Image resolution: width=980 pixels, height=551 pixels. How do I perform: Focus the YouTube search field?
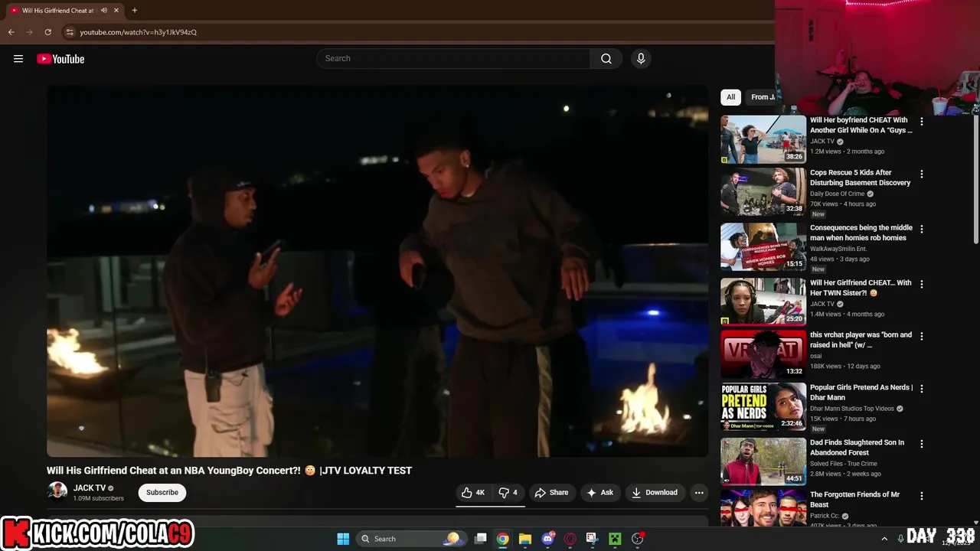pos(453,59)
